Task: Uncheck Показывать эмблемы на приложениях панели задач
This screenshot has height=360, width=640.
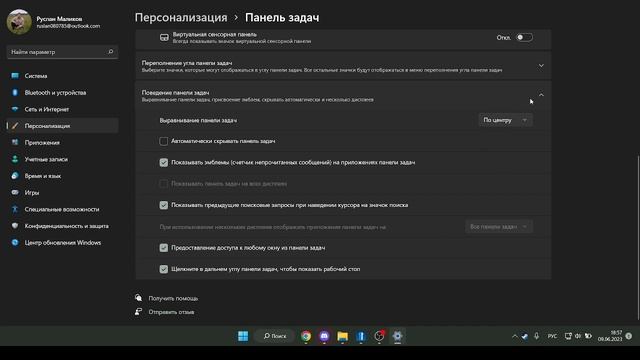Action: click(x=164, y=162)
